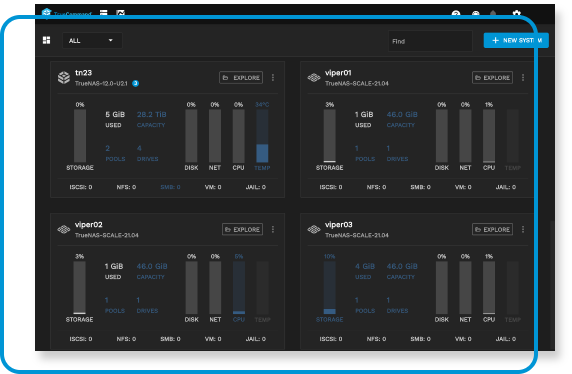Click viper01's 46.0 GiB CAPACITY value
Image resolution: width=572 pixels, height=374 pixels.
tap(402, 115)
